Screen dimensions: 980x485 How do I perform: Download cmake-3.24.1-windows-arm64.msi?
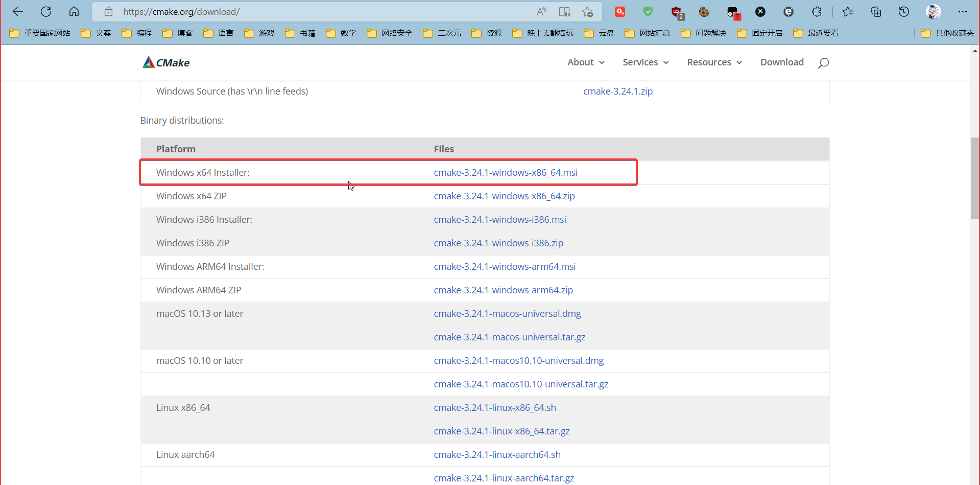(x=505, y=267)
